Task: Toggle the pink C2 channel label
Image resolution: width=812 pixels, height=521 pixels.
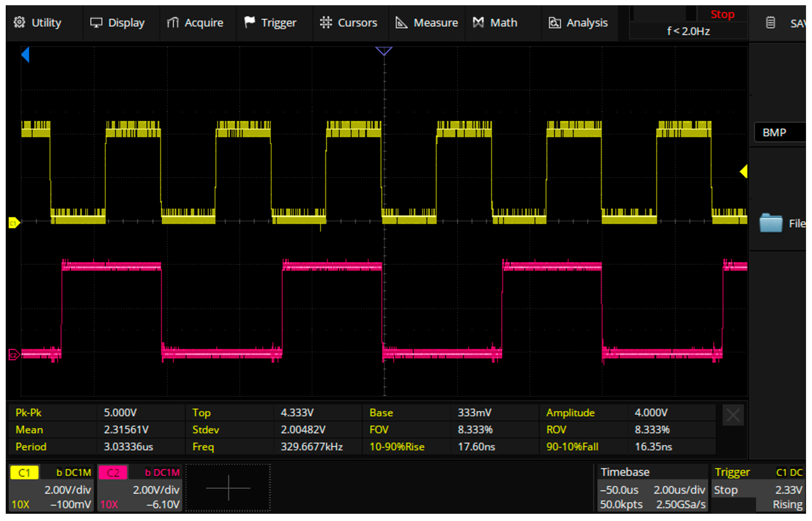Action: 113,473
